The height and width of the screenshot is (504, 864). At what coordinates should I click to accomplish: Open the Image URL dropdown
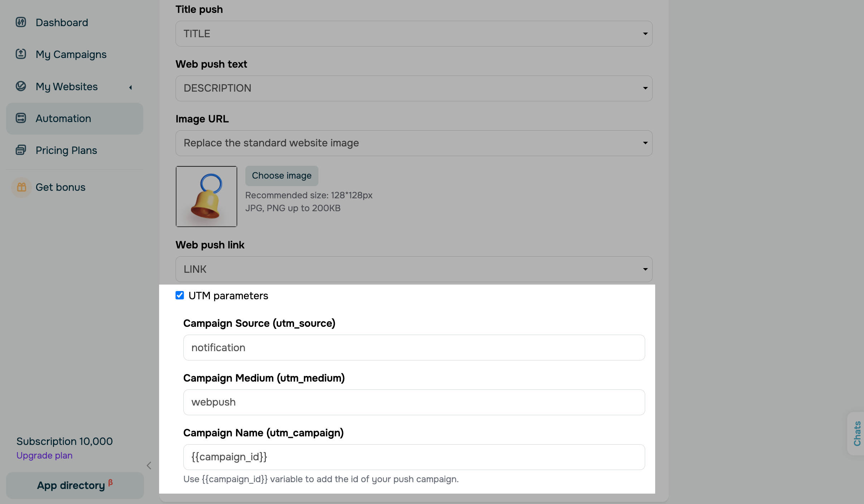point(414,143)
